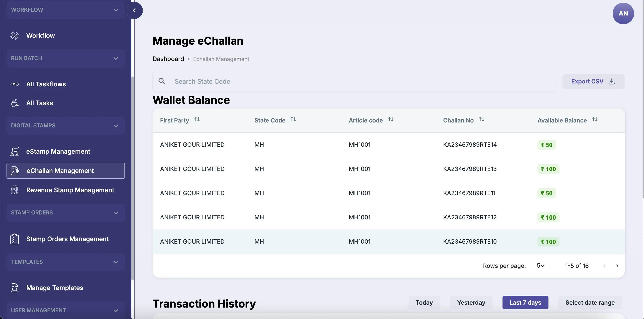The height and width of the screenshot is (319, 644).
Task: Go to Dashboard breadcrumb link
Action: tap(168, 59)
